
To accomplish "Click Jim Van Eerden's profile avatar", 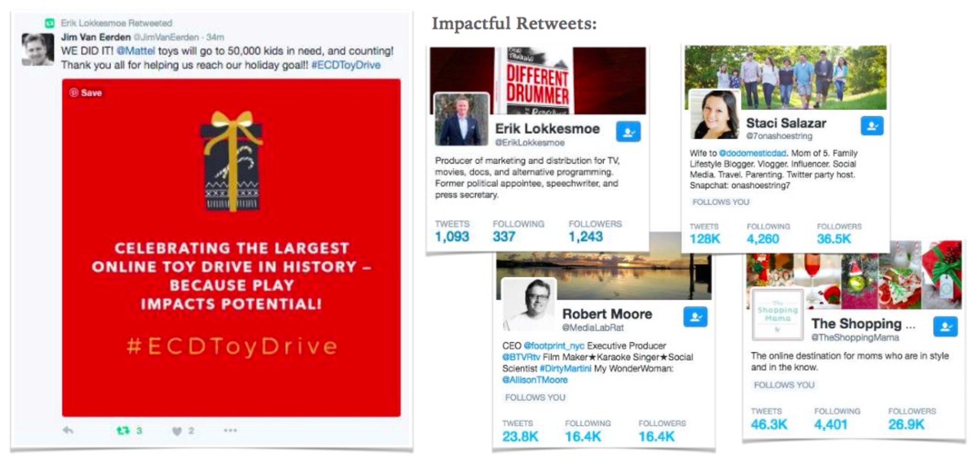I will 38,49.
